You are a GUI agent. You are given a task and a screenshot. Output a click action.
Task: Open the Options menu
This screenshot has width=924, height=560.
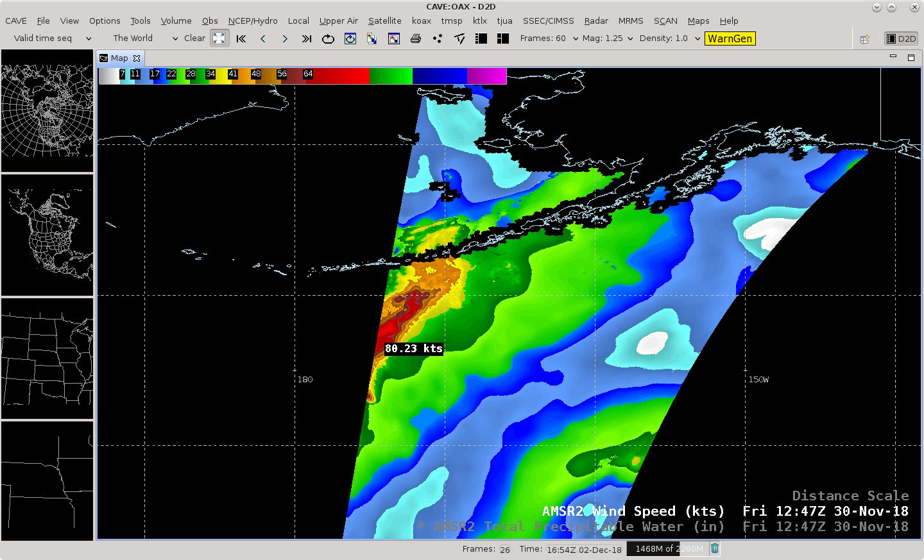(x=105, y=21)
